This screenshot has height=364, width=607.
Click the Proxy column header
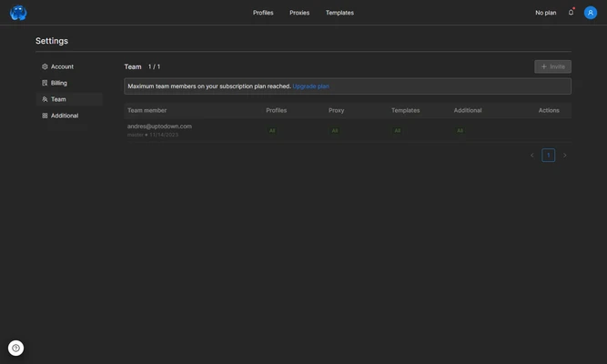click(x=337, y=110)
